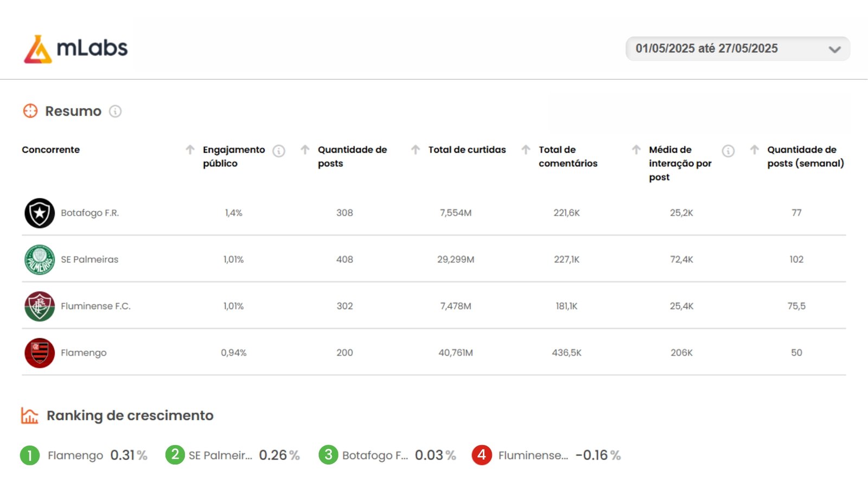Select rank 1 Flamengo growth badge
Viewport: 868px width, 488px height.
pos(30,455)
